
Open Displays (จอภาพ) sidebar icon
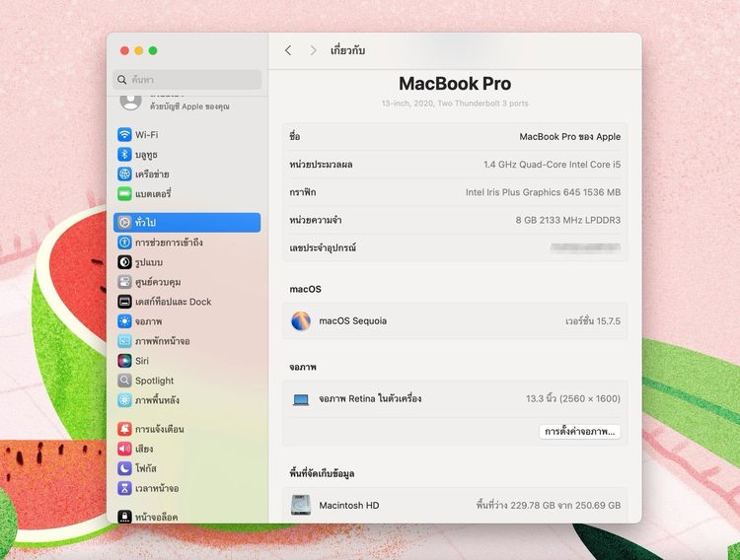[x=124, y=321]
